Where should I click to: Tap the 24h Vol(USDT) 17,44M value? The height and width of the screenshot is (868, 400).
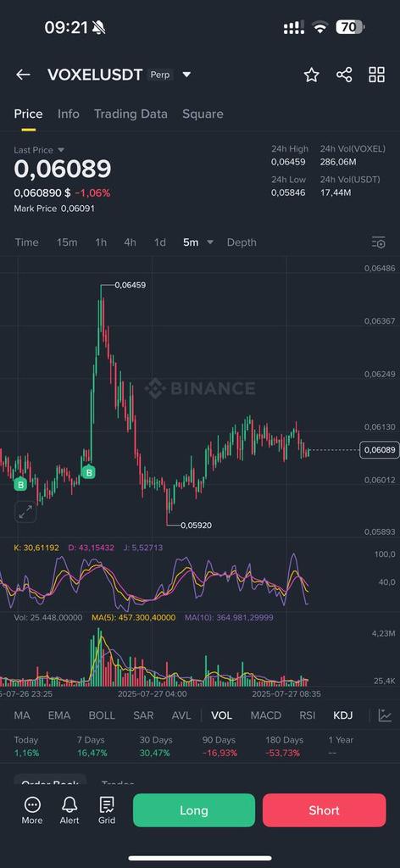[336, 192]
